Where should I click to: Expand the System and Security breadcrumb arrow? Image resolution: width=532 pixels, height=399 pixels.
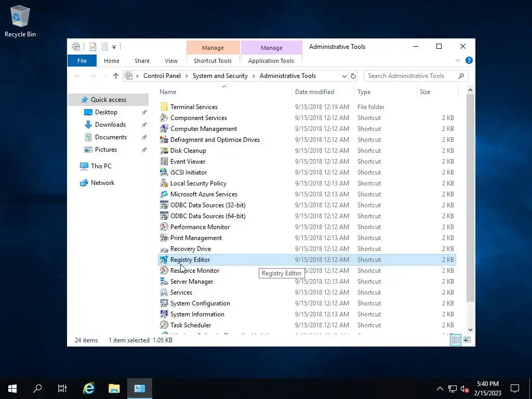click(254, 76)
